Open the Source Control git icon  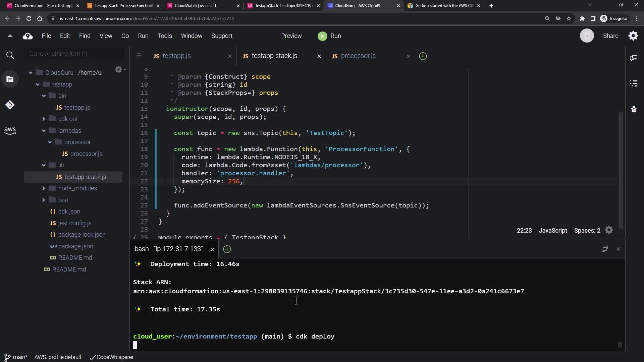(10, 105)
